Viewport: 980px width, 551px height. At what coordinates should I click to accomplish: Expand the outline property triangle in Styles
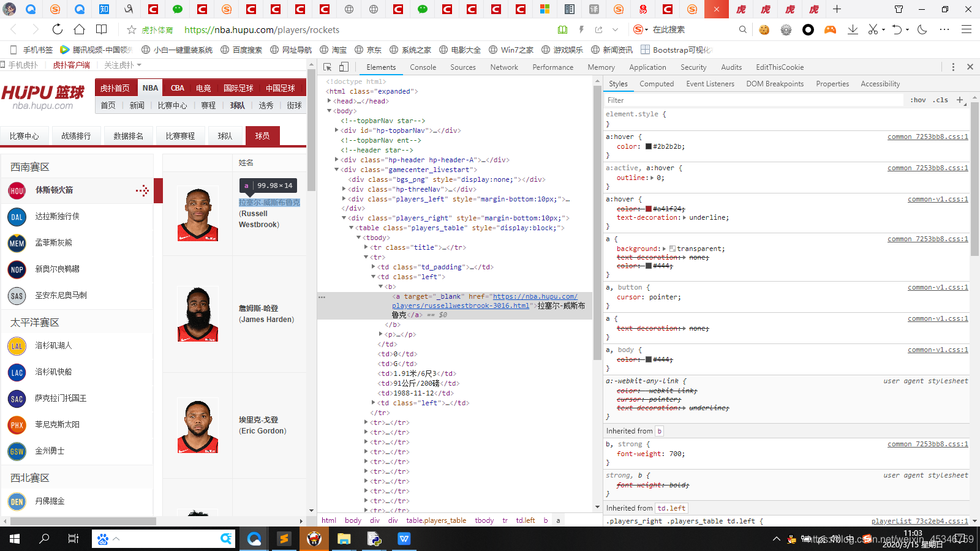652,178
